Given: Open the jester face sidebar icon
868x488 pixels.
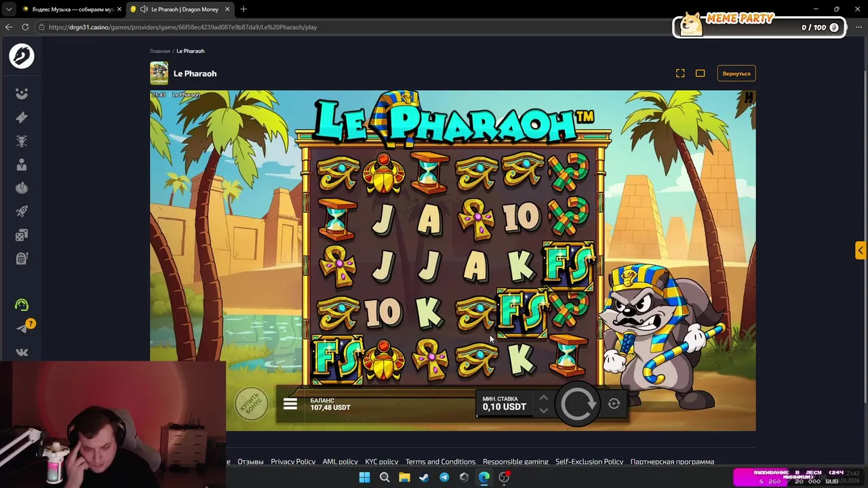Looking at the screenshot, I should click(x=22, y=94).
